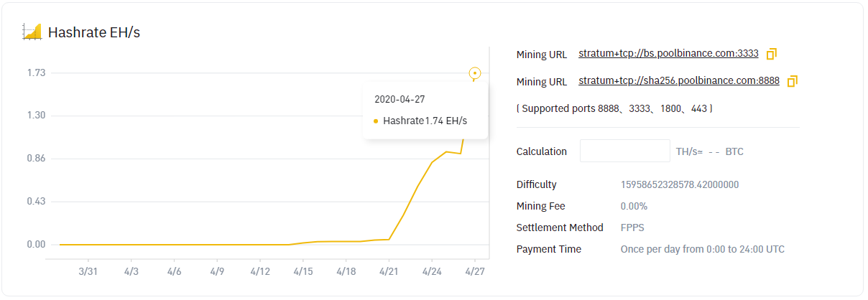This screenshot has width=868, height=300.
Task: Click the 4/15 tick label on chart
Action: click(303, 272)
